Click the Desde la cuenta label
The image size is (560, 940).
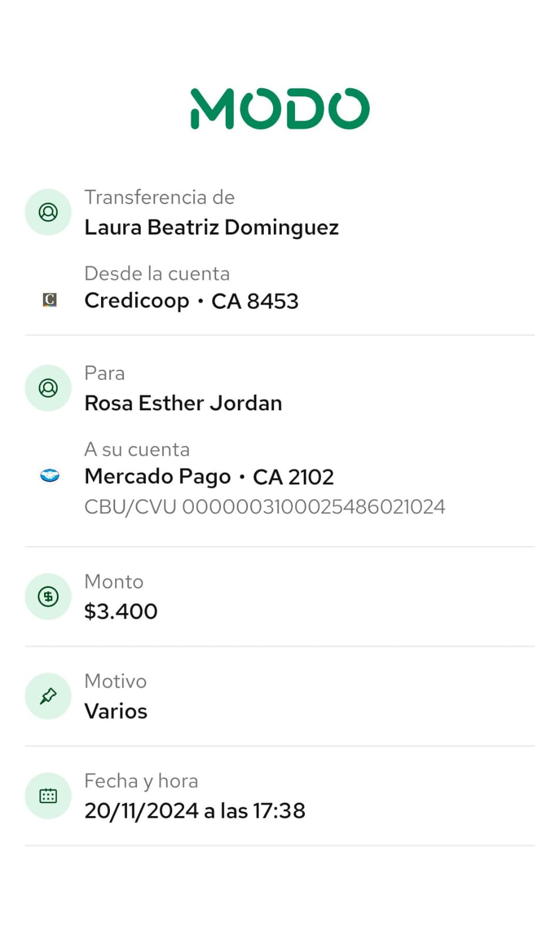tap(157, 273)
